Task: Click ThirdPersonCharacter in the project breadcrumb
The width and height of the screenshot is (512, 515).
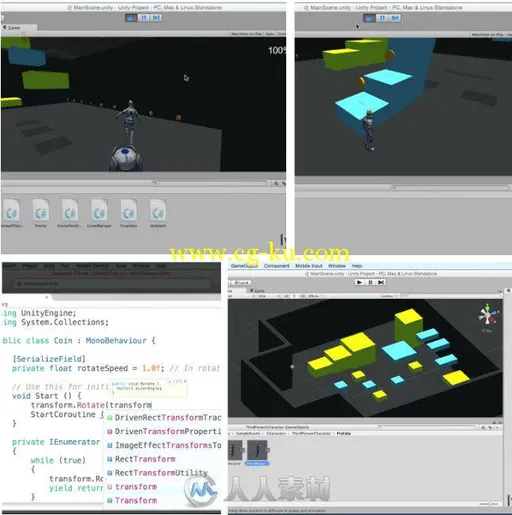Action: coord(311,433)
